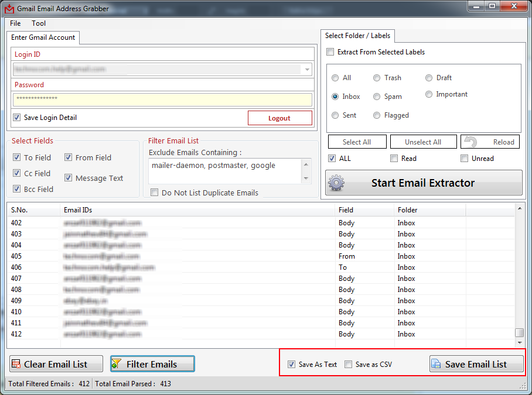Click the gear icon on Start Email Extractor
532x395 pixels.
point(336,183)
